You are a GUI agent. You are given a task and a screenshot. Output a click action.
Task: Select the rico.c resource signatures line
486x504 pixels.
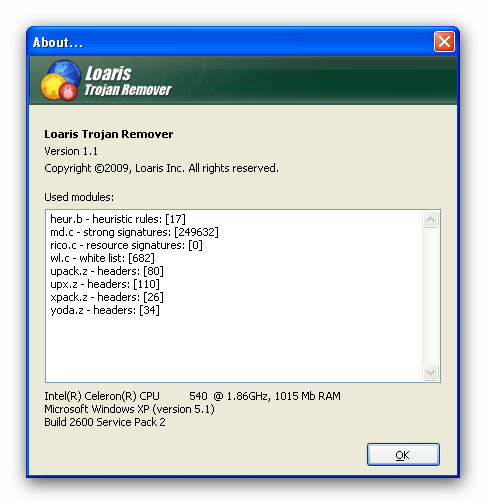[x=126, y=245]
